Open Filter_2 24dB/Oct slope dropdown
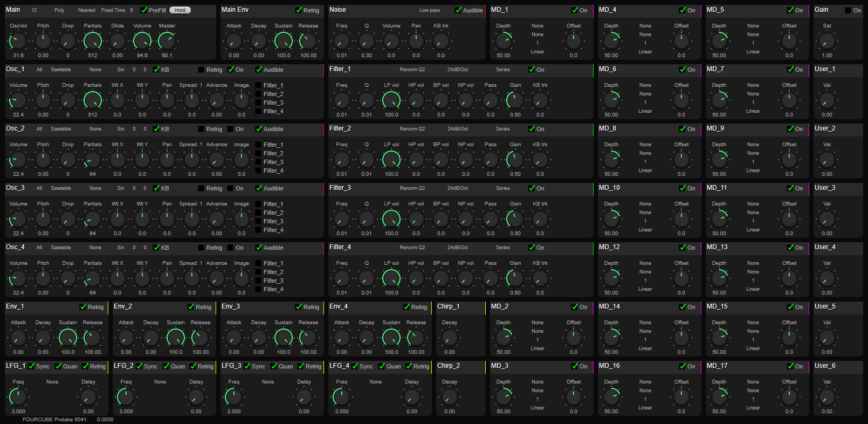 click(458, 129)
